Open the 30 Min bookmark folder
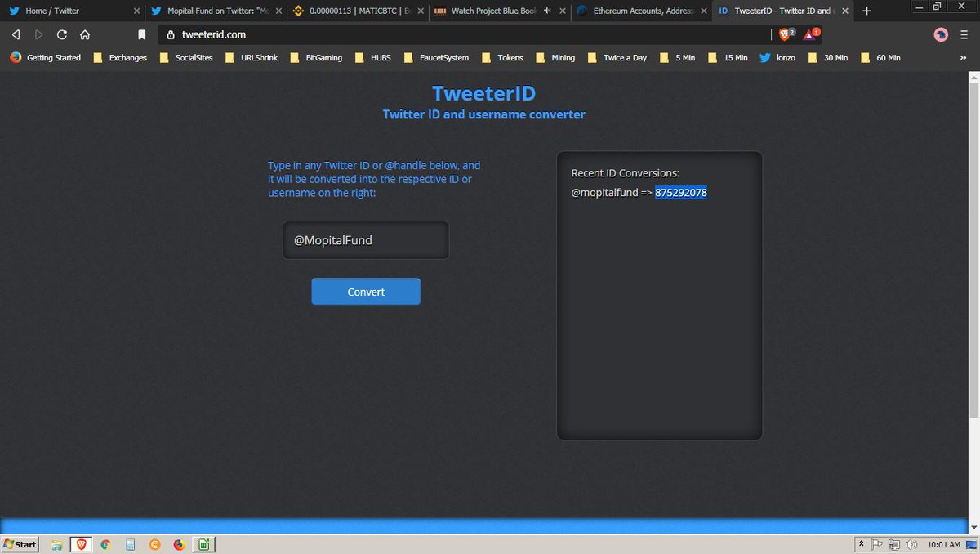 (x=828, y=58)
